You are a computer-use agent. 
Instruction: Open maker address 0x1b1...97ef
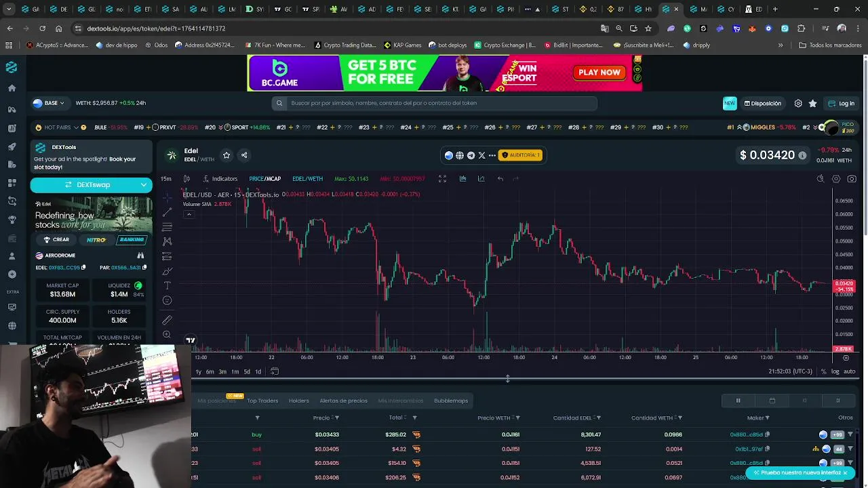[x=749, y=449]
